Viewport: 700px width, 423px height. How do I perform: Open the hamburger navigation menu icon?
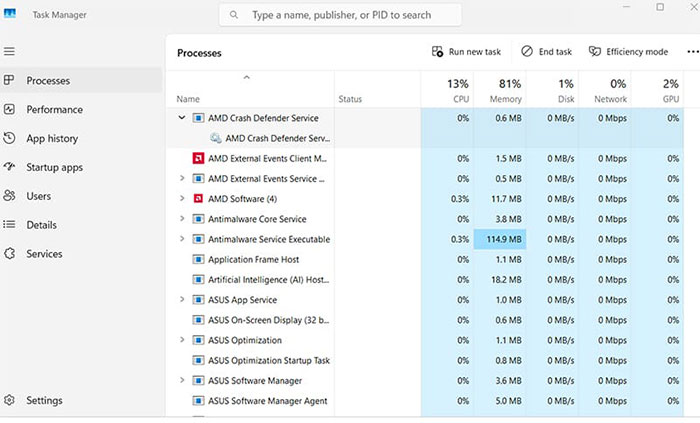pos(9,51)
